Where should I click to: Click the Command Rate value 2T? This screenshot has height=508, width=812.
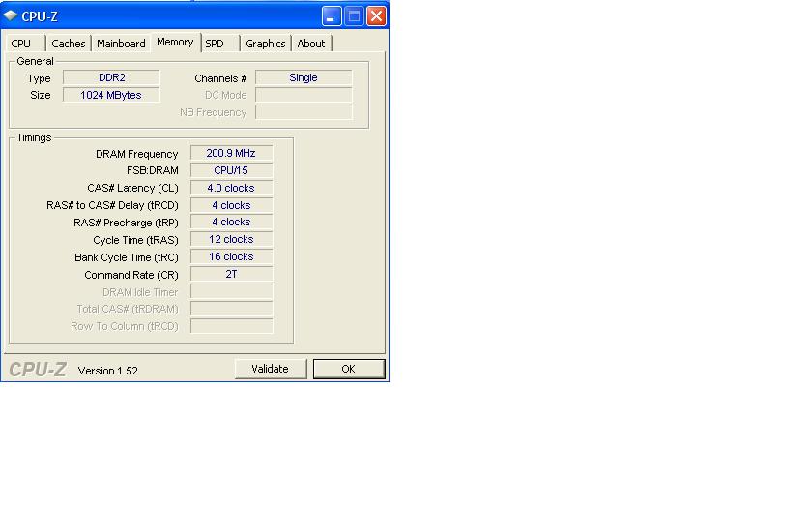tap(231, 274)
